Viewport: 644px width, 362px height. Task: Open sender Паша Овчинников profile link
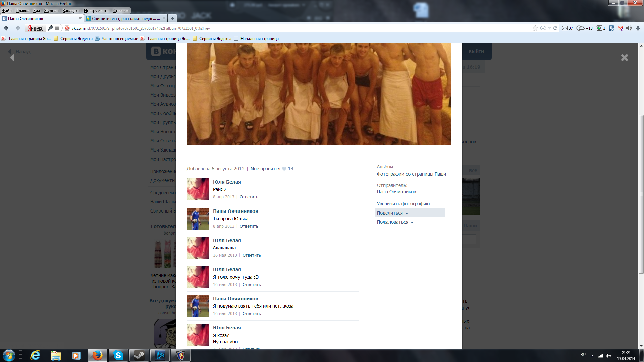tap(396, 192)
